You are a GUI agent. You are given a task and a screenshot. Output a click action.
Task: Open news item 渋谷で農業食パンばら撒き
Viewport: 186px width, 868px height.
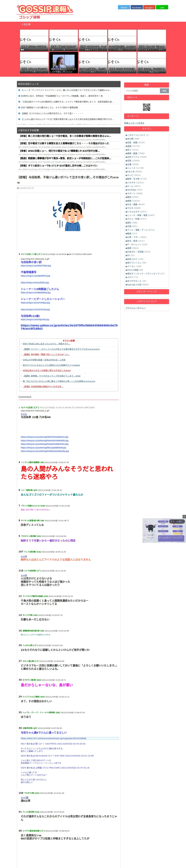(49, 107)
